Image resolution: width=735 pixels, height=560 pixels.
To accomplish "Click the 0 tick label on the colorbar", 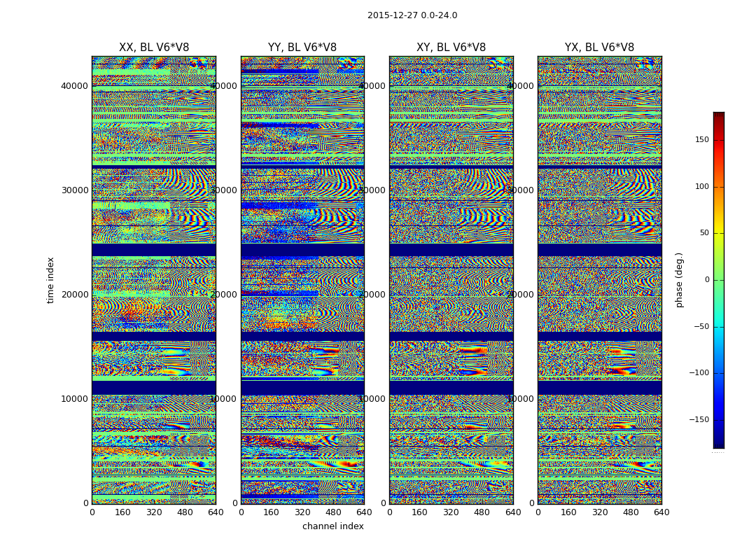I will [706, 280].
